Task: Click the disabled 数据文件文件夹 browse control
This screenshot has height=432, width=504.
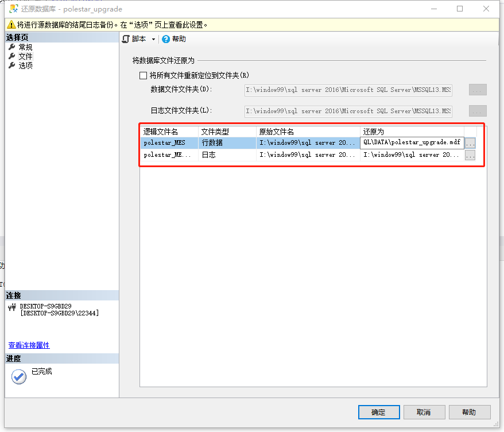Action: (x=478, y=90)
